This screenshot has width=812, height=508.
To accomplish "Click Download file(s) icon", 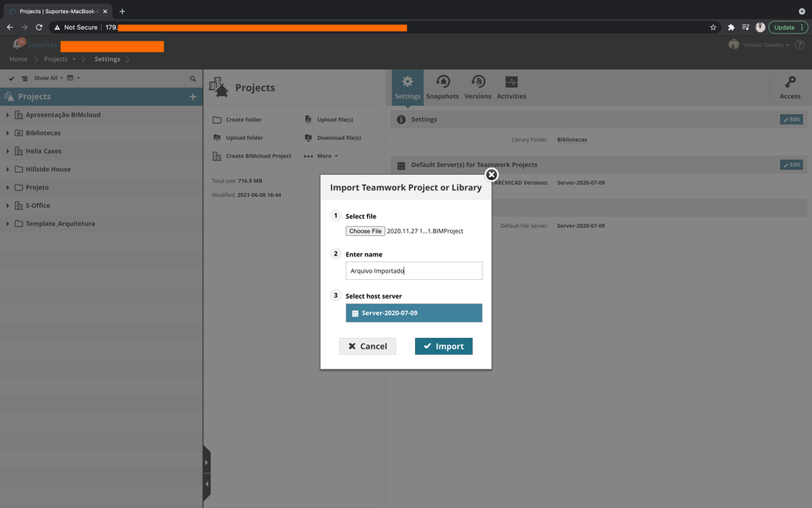I will (308, 138).
